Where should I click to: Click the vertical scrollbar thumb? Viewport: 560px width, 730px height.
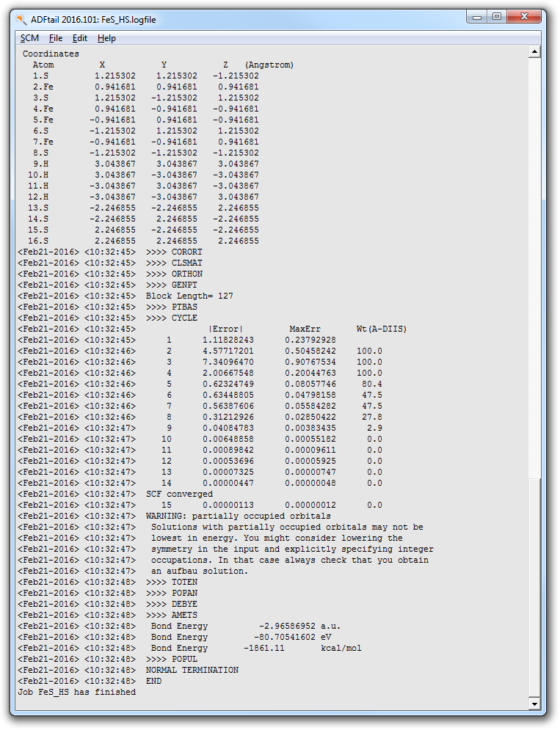tap(534, 588)
